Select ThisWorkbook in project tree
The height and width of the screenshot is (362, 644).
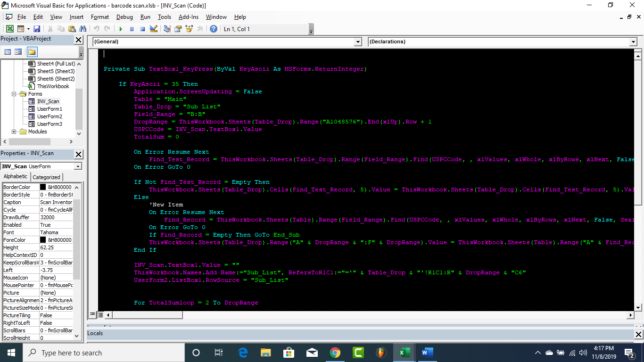pyautogui.click(x=53, y=86)
